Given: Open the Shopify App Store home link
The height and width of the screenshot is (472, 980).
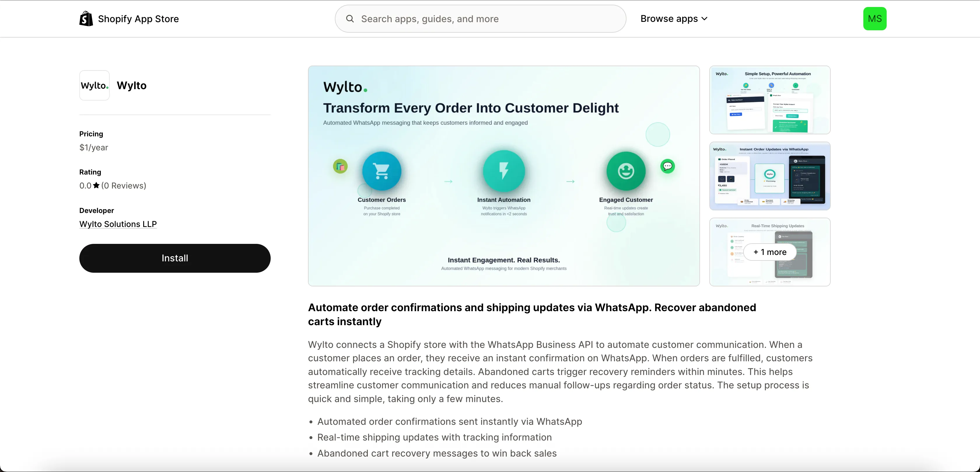Looking at the screenshot, I should pos(129,19).
